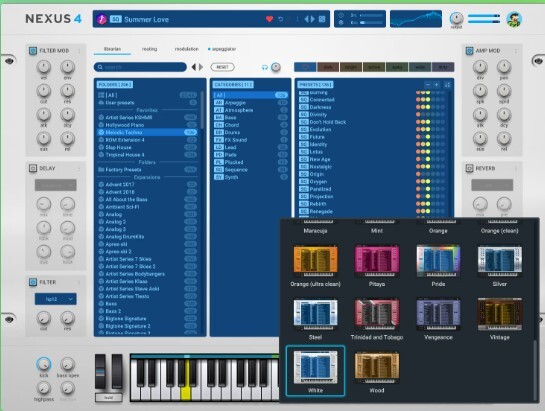This screenshot has width=545, height=411.
Task: Choose the Pitaya skin thumbnail
Action: pos(377,261)
